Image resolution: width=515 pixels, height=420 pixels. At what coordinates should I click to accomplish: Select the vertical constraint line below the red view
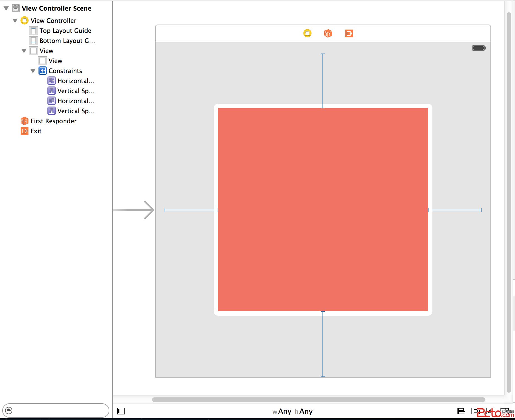(x=323, y=344)
